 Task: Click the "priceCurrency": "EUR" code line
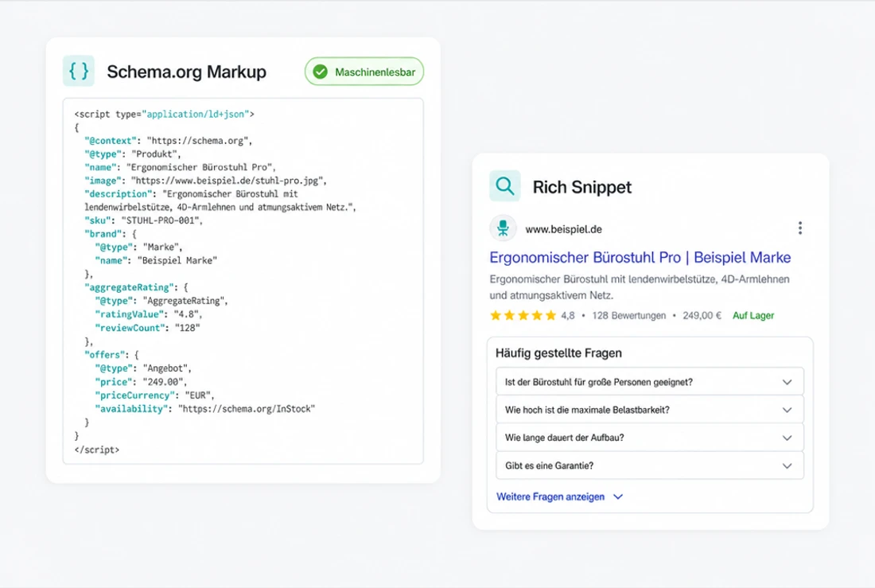tap(154, 395)
